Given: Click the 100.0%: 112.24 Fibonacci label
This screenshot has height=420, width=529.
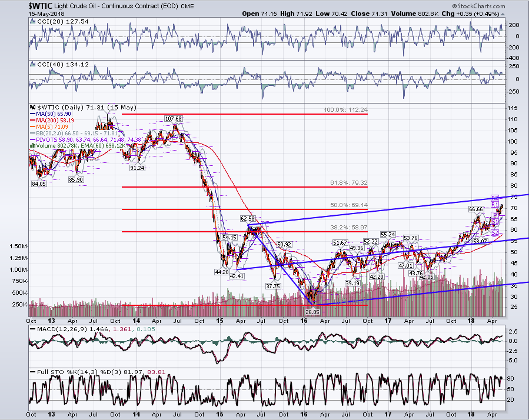Looking at the screenshot, I should [x=346, y=110].
